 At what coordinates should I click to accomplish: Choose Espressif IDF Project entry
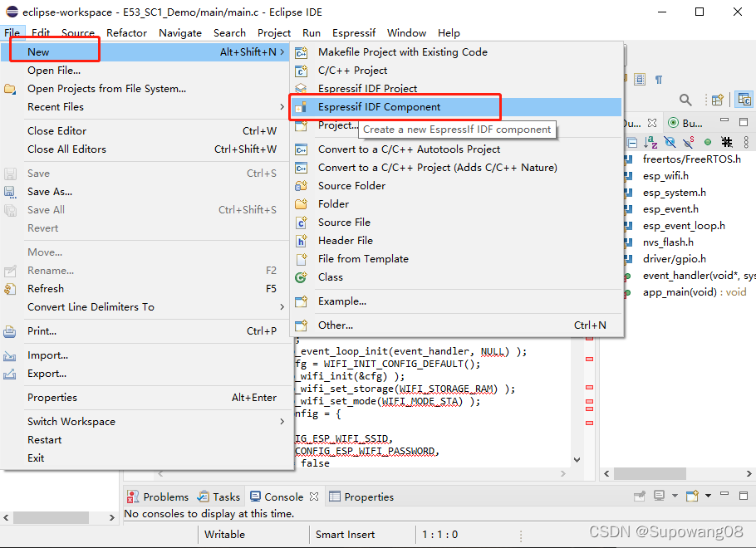[x=456, y=89]
